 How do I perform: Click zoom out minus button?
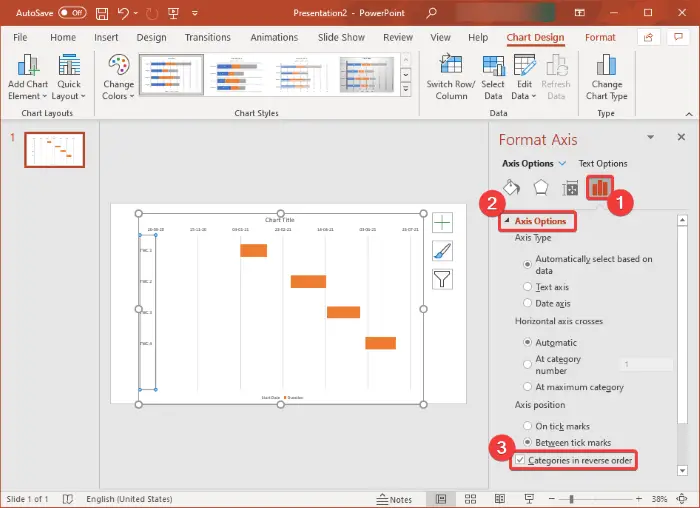click(x=552, y=499)
